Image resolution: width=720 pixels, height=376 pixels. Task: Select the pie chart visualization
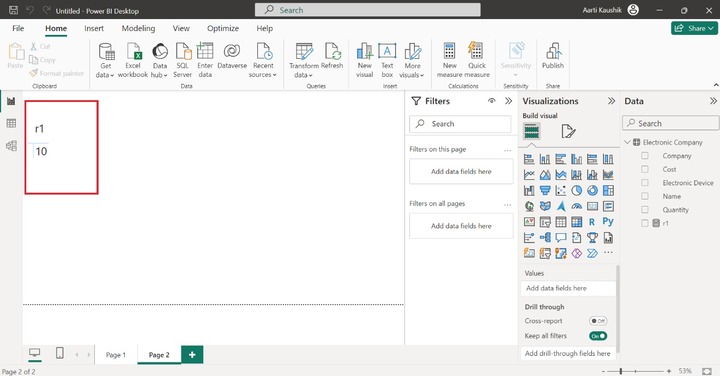point(577,190)
